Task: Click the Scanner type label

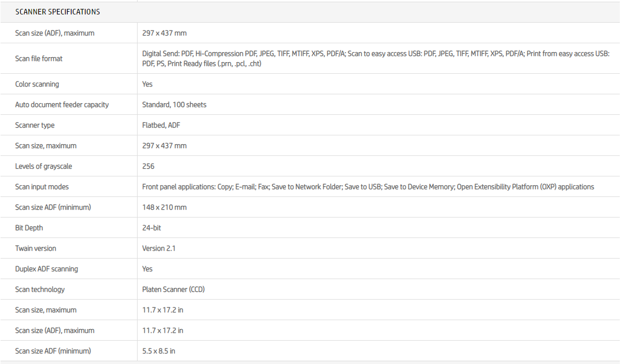Action: click(x=35, y=125)
